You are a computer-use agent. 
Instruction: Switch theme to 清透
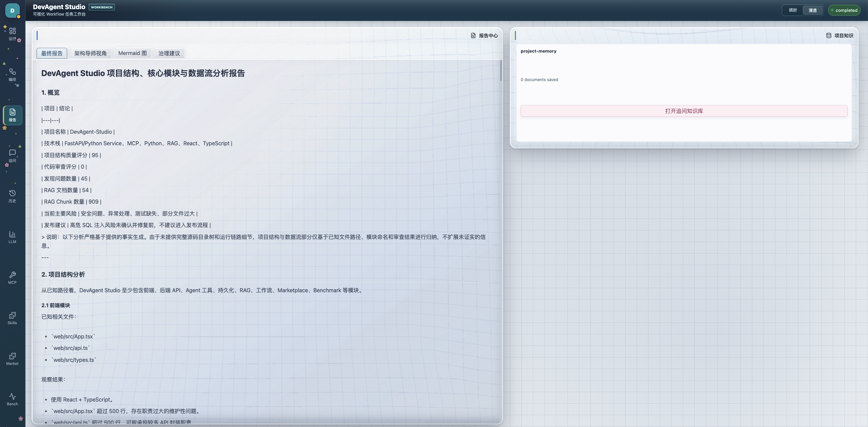point(813,10)
